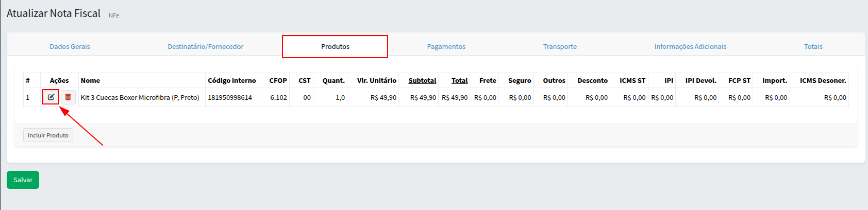Click the underlined Total column header

459,81
